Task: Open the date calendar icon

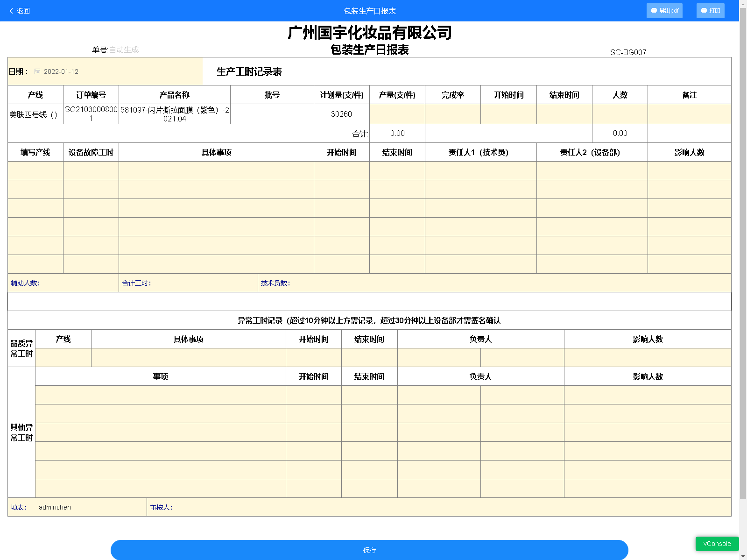Action: (x=37, y=71)
